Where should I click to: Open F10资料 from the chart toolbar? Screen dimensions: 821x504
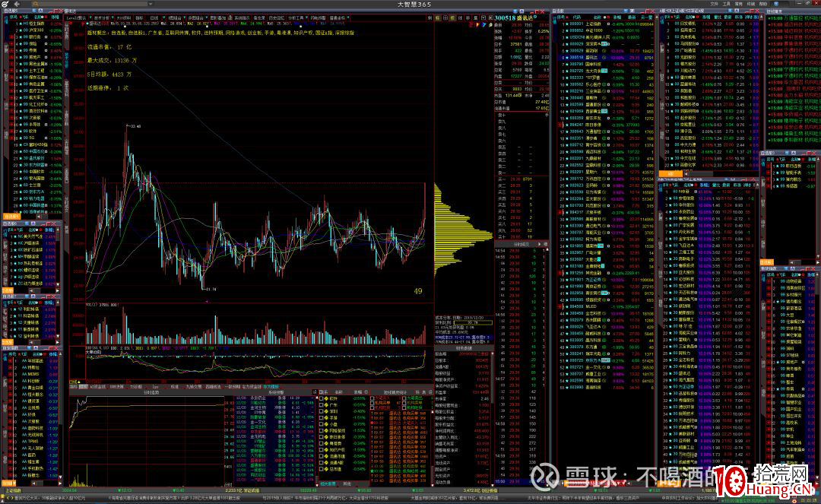click(x=124, y=17)
